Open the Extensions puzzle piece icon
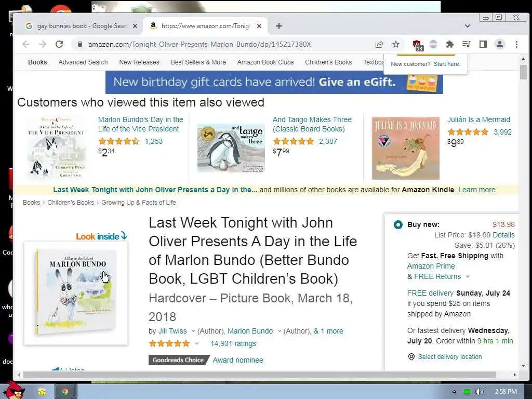Screen dimensions: 532x399 tap(449, 44)
